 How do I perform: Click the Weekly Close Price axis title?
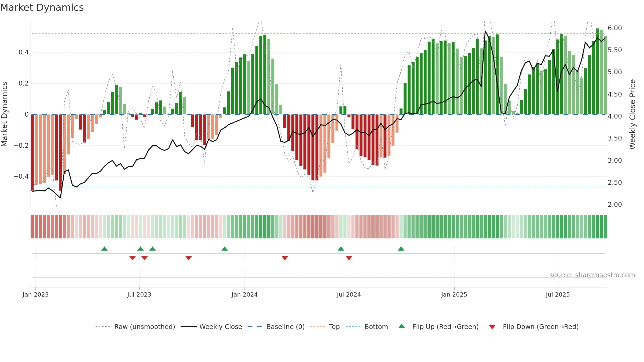(632, 114)
